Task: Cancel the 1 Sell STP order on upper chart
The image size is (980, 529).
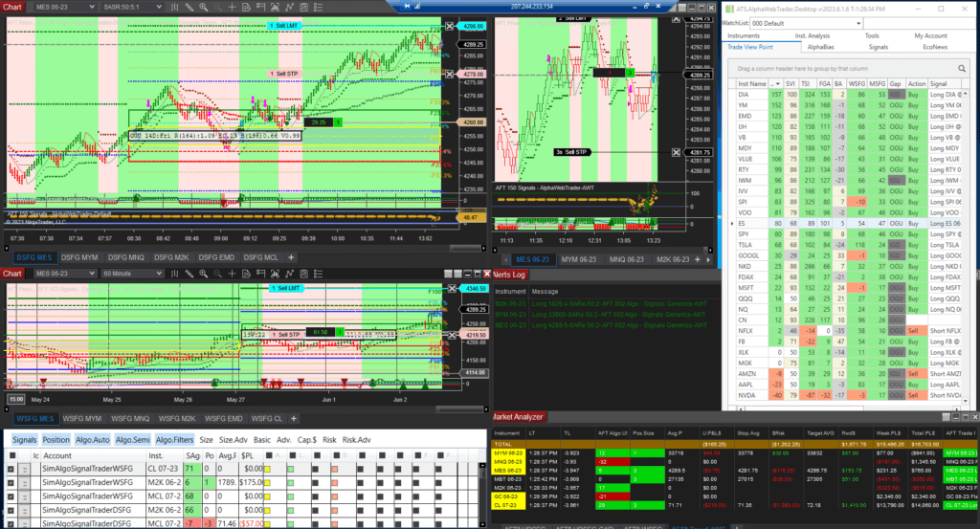Action: coord(450,74)
